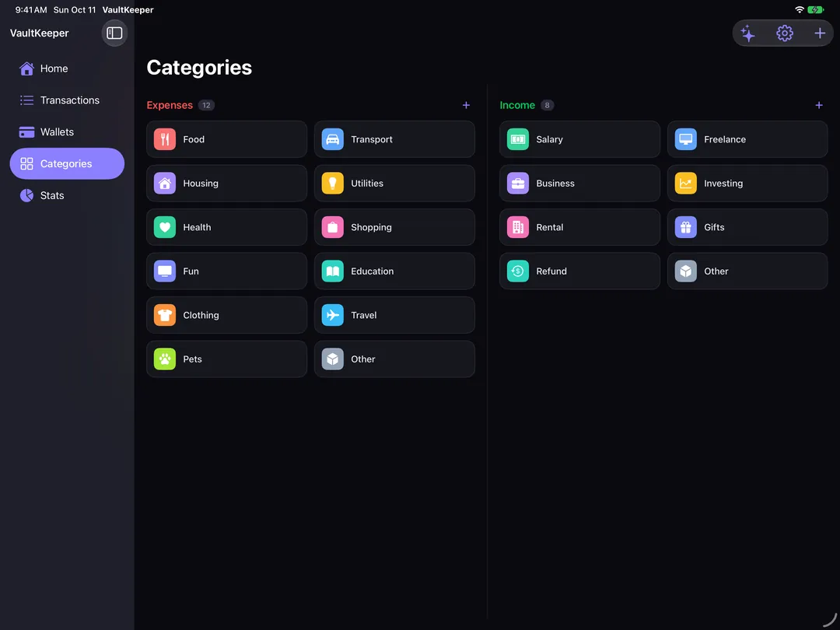This screenshot has width=840, height=630.
Task: Click the top-right plus toolbar button
Action: pos(819,33)
